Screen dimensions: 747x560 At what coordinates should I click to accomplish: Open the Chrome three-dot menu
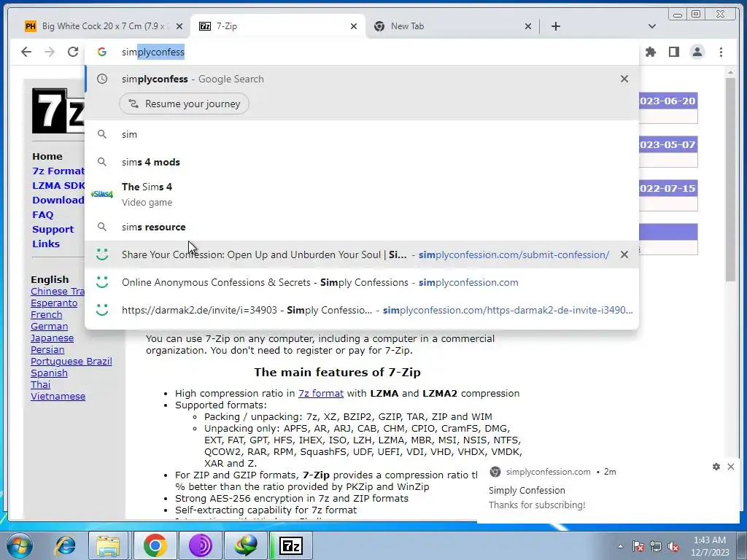click(x=721, y=52)
